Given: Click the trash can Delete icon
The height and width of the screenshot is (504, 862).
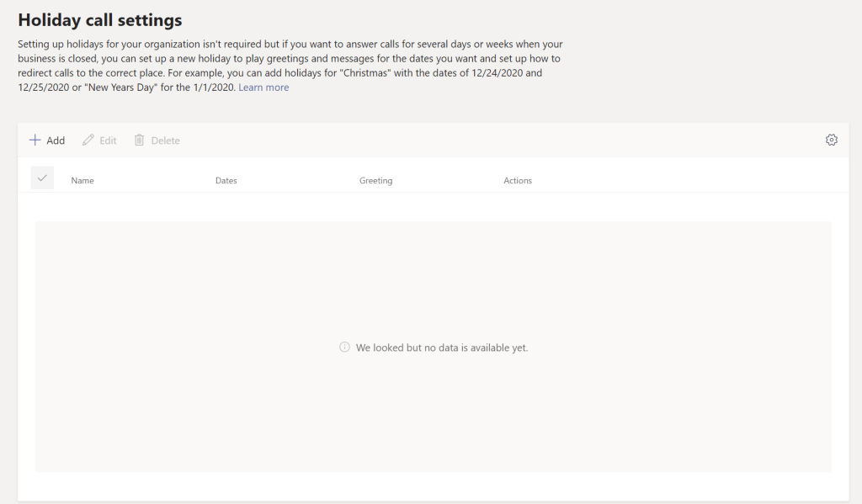Looking at the screenshot, I should click(140, 141).
